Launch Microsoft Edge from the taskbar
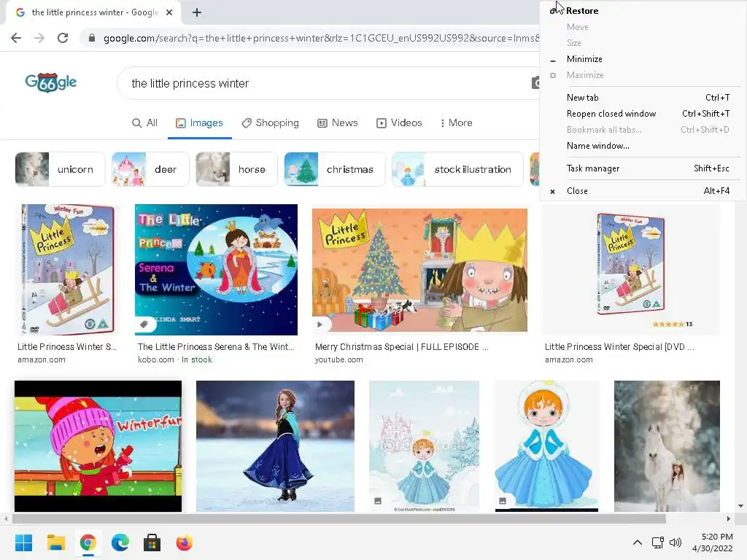Screen dimensions: 747x560 120,542
